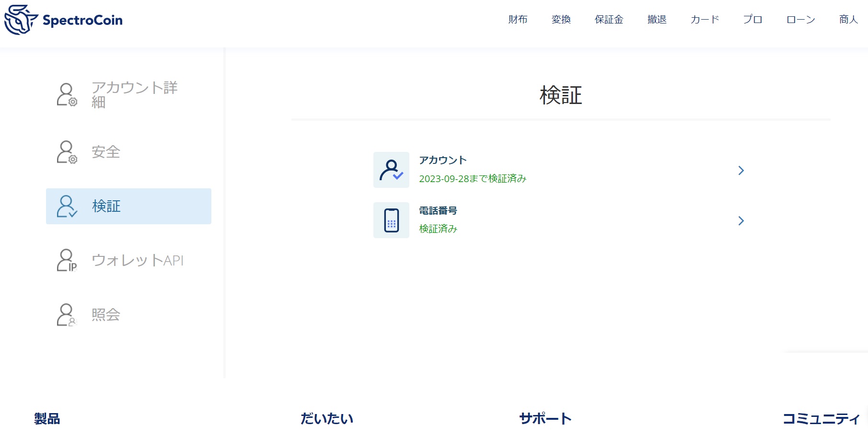Click the 照会 sidebar referral icon
This screenshot has width=868, height=438.
67,315
